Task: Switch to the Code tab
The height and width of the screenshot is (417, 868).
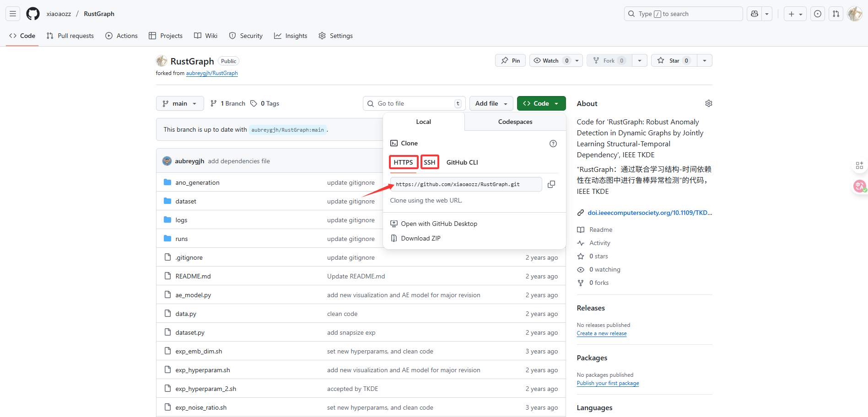Action: [x=22, y=36]
